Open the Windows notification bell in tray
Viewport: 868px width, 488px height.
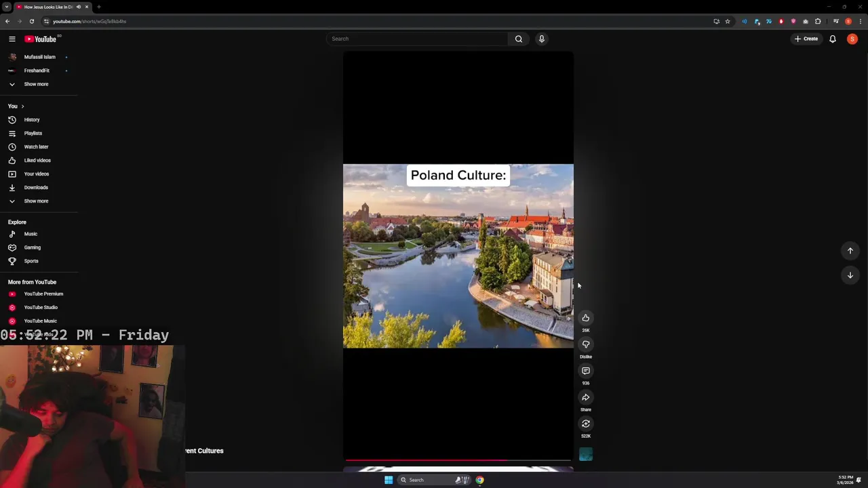point(859,480)
